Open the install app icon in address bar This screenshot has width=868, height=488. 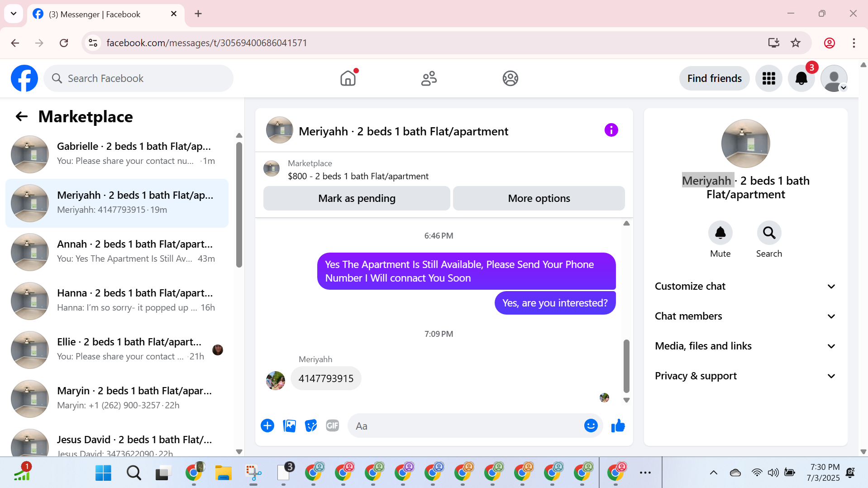[774, 43]
